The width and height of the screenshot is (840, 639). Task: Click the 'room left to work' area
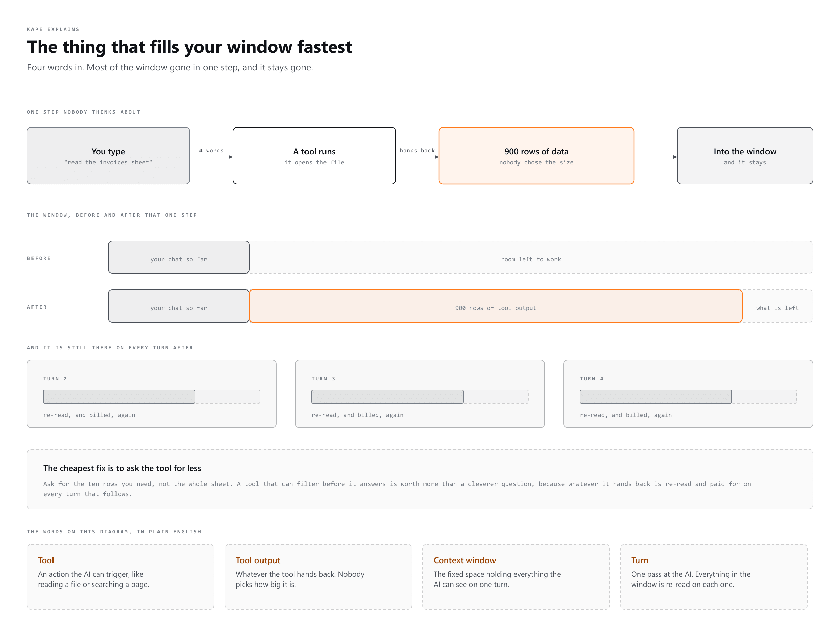530,257
